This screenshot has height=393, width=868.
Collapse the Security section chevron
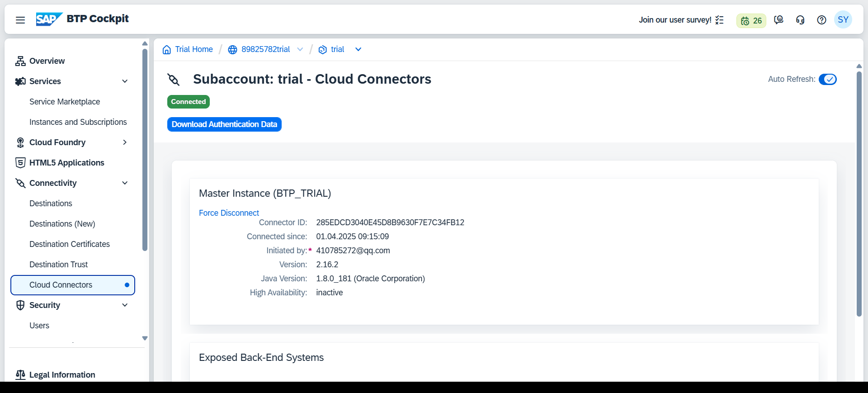click(125, 305)
